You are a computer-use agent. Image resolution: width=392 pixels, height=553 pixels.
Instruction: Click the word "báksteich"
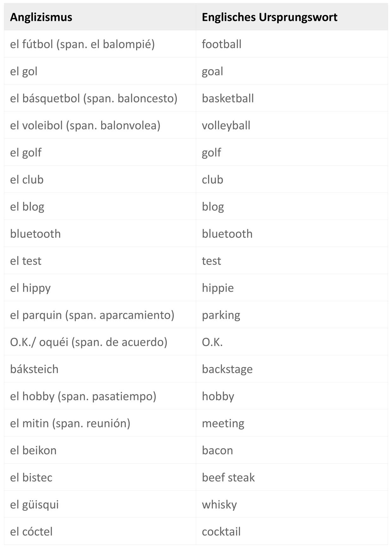(x=34, y=369)
